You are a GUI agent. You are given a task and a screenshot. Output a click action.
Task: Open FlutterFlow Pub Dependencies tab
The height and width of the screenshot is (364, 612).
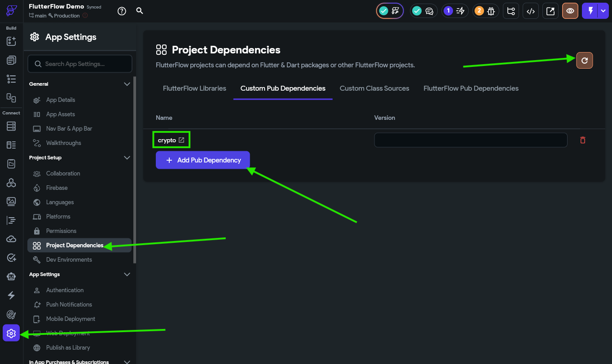point(471,88)
